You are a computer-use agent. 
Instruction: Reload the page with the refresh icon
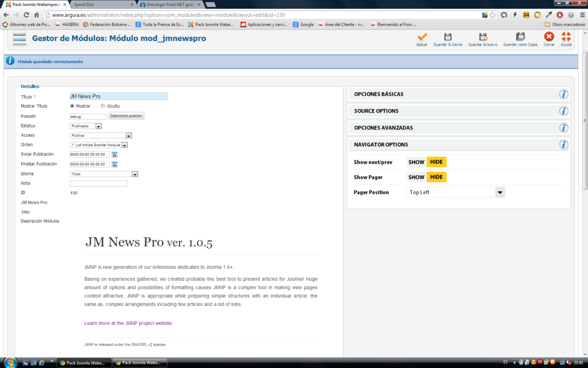click(x=26, y=15)
